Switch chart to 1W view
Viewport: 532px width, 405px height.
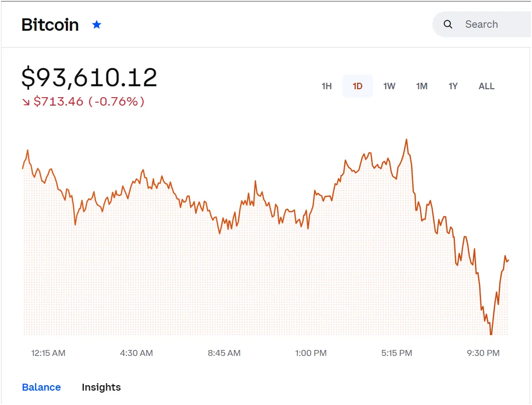point(389,86)
